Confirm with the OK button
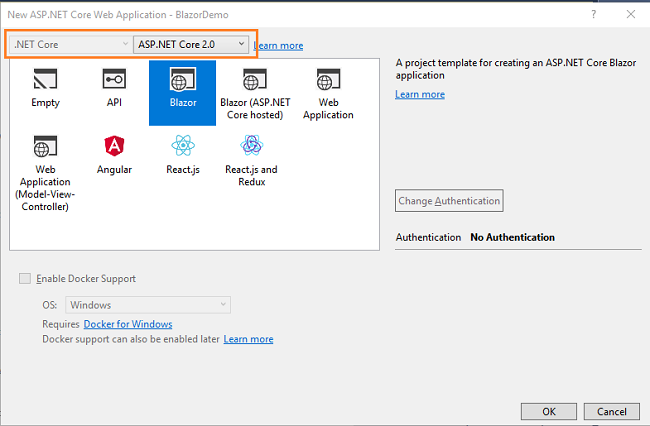 pos(549,411)
